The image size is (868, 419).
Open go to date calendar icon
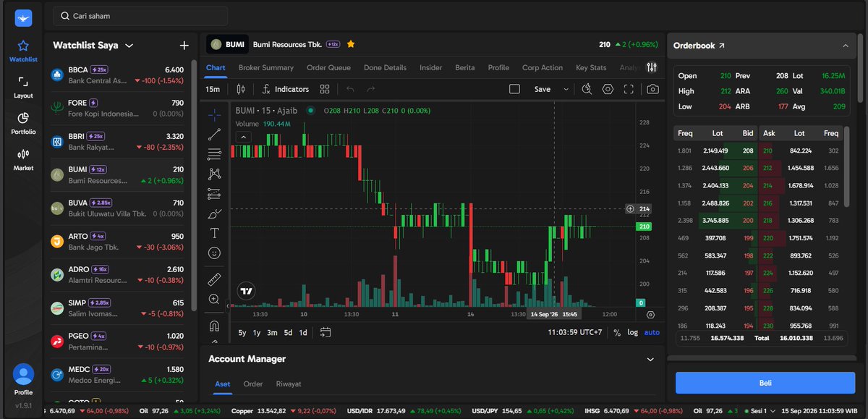(x=325, y=332)
